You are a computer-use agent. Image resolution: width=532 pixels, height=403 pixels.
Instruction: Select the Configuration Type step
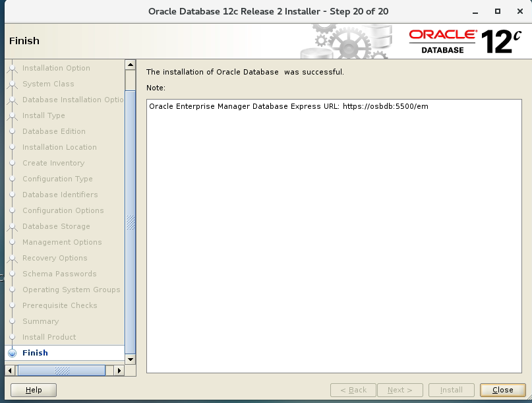(x=57, y=179)
